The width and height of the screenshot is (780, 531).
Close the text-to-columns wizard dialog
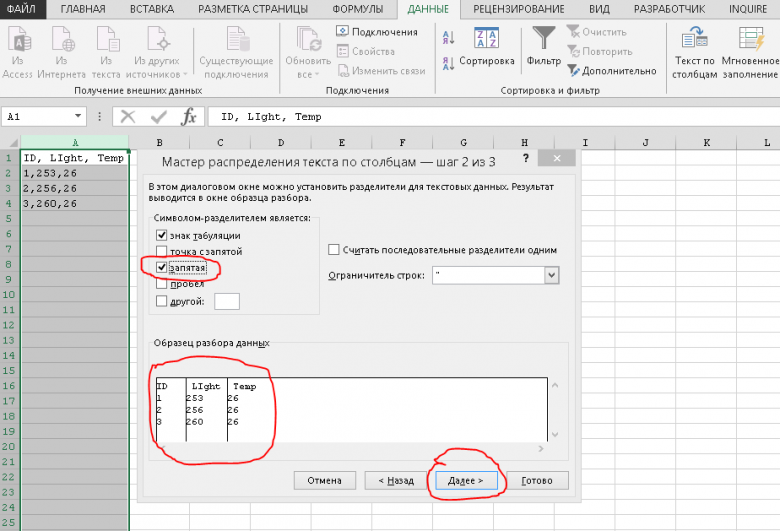(557, 158)
